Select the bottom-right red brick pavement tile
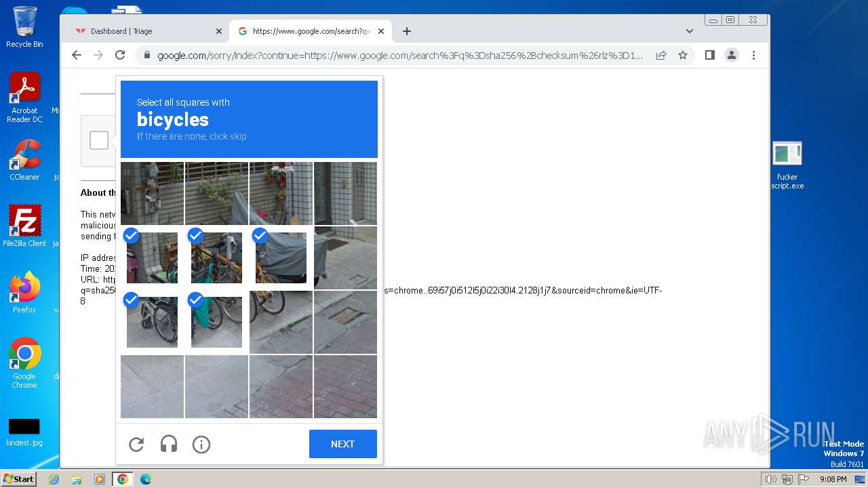Image resolution: width=868 pixels, height=488 pixels. pyautogui.click(x=345, y=387)
